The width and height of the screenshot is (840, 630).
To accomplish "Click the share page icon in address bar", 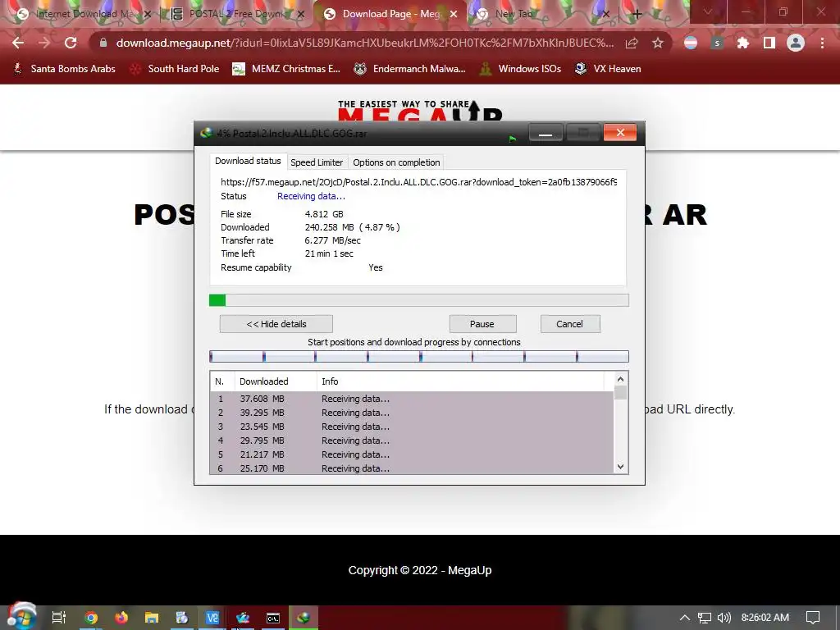I will [632, 43].
